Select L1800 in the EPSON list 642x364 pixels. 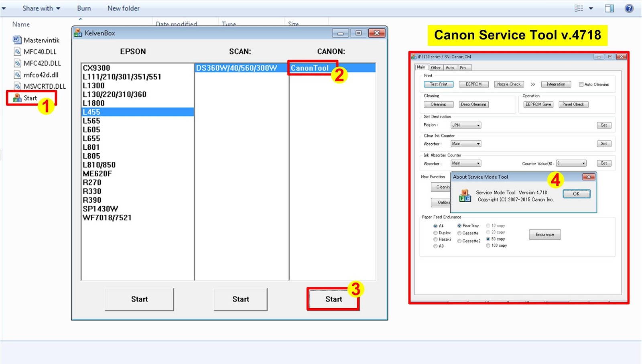(138, 103)
